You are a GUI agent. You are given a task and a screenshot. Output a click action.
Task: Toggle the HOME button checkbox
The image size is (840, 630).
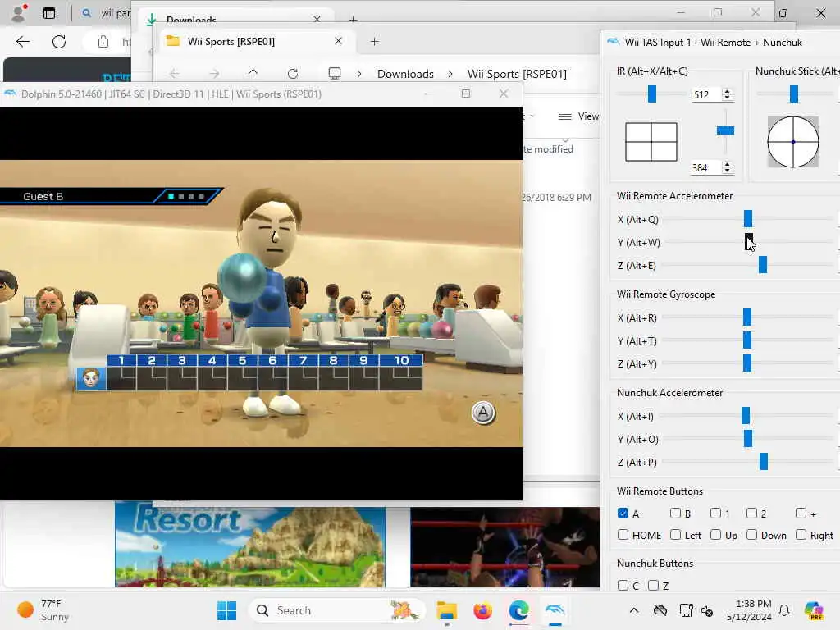(623, 535)
